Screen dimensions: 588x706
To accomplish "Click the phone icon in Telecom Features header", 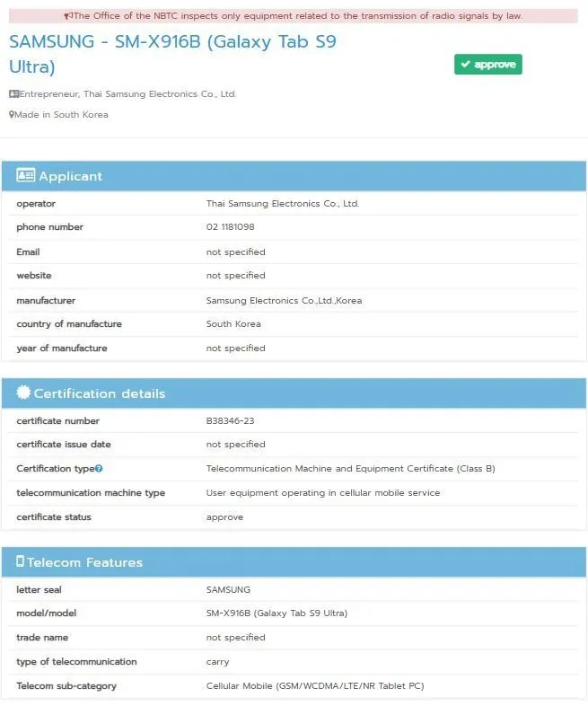I will click(20, 562).
